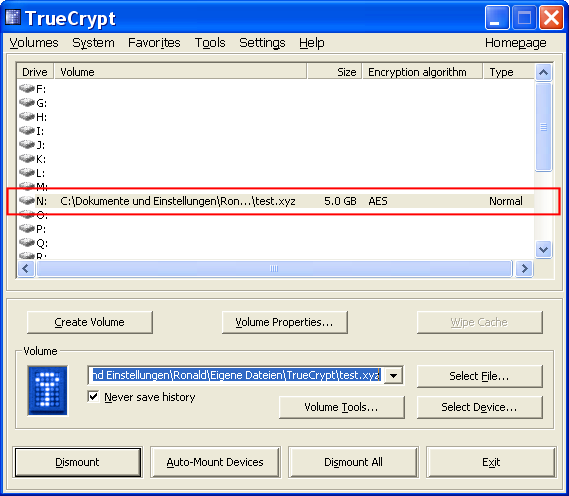Image resolution: width=569 pixels, height=496 pixels.
Task: Click the drive icon for P:
Action: click(x=27, y=228)
